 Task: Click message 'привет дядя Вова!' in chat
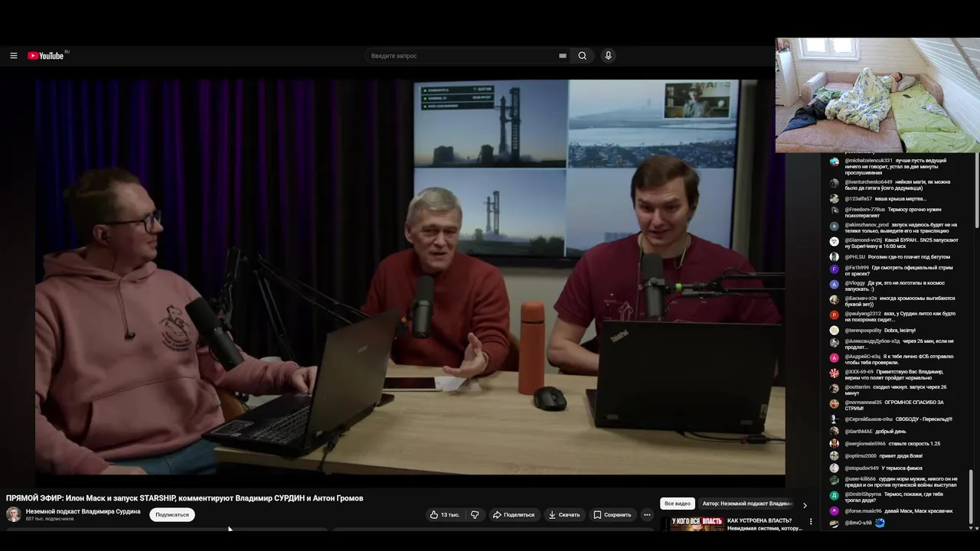click(900, 456)
